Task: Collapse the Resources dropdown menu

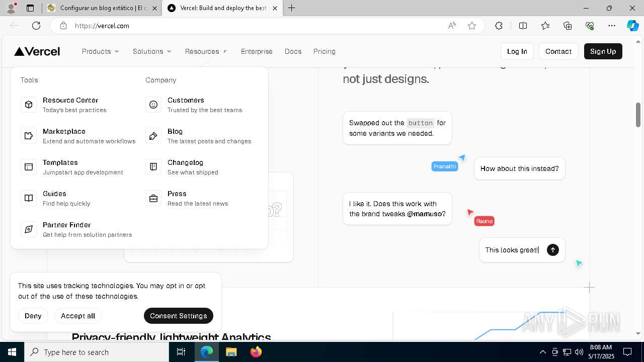Action: pos(206,51)
